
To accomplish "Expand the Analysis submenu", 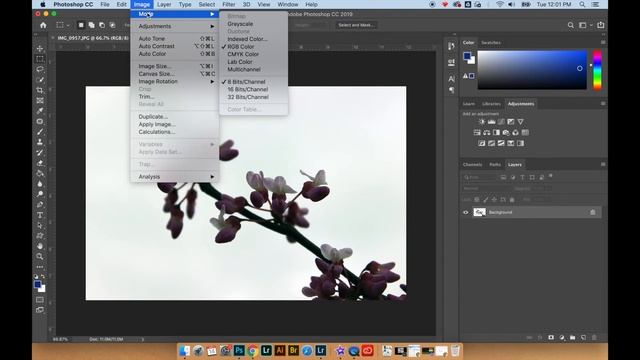I will (175, 177).
